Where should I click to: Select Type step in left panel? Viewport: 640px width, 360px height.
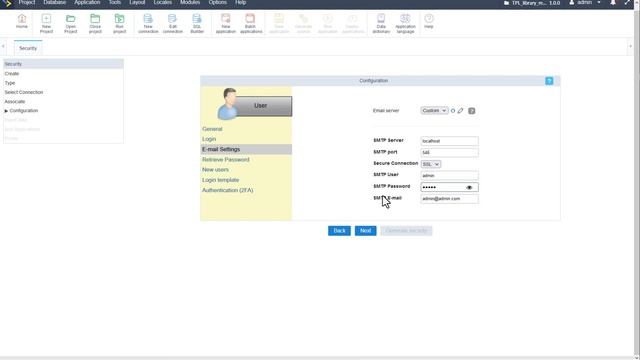[x=10, y=83]
